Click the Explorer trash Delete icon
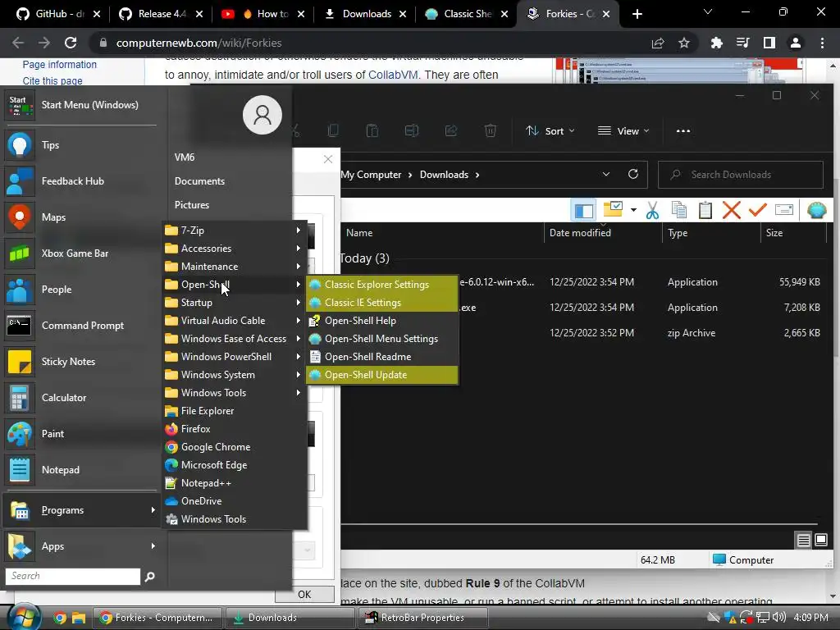This screenshot has height=630, width=840. click(491, 130)
